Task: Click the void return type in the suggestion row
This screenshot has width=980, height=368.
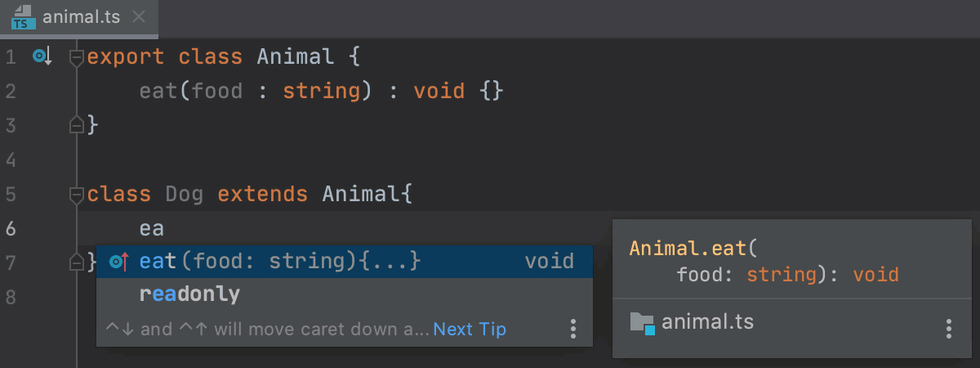Action: (x=550, y=262)
